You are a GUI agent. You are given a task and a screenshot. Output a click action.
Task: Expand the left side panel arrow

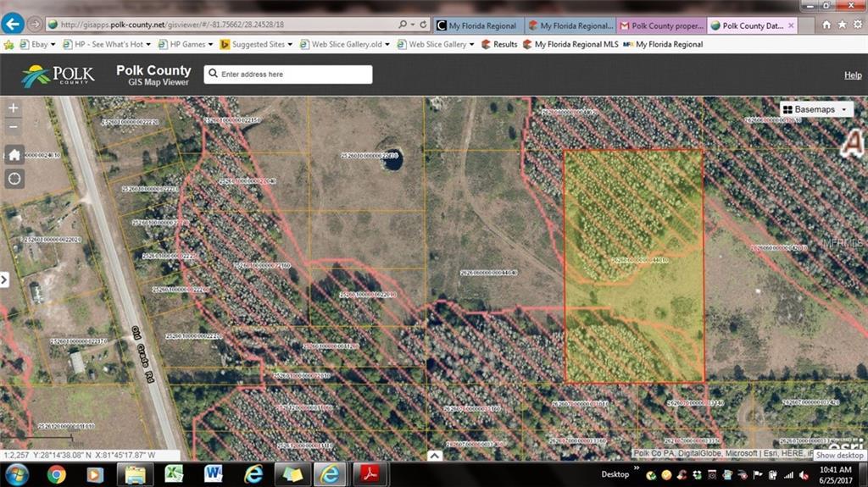(4, 279)
